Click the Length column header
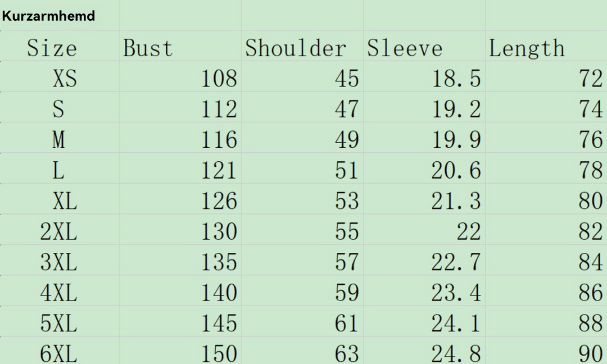 click(x=546, y=46)
